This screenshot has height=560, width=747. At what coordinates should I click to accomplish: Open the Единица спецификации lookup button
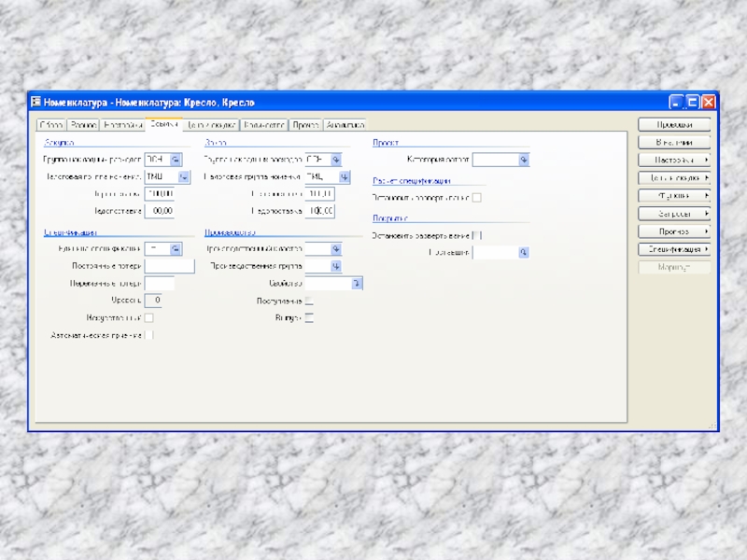[x=176, y=249]
